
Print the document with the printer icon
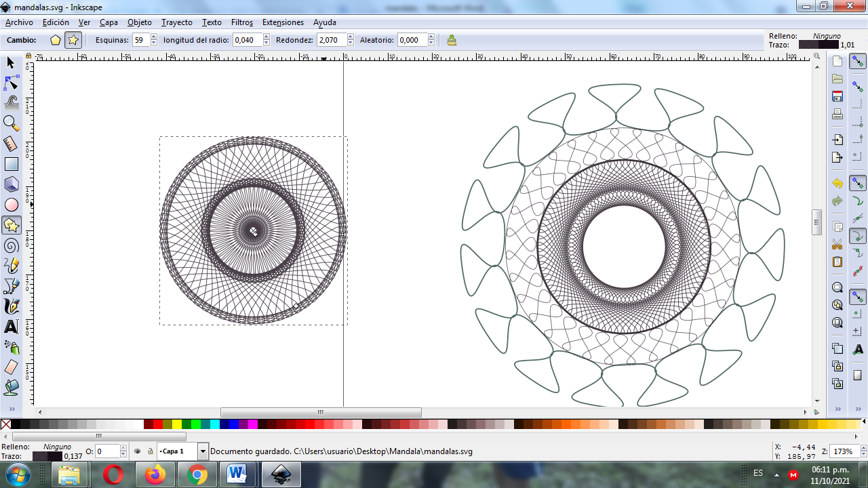837,114
